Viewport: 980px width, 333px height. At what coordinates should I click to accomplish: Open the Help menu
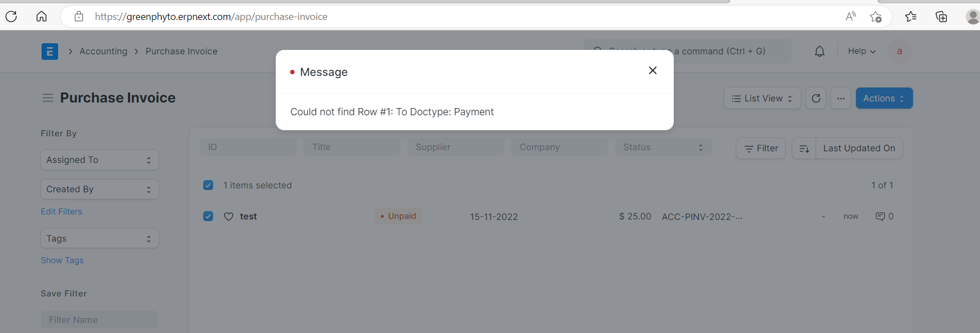pos(860,51)
